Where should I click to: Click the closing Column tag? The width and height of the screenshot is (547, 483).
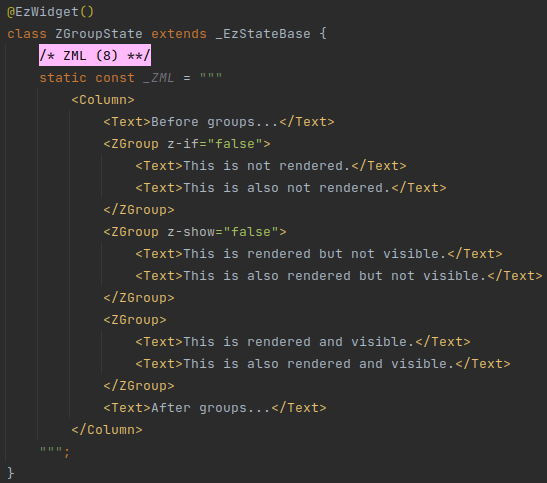point(107,429)
